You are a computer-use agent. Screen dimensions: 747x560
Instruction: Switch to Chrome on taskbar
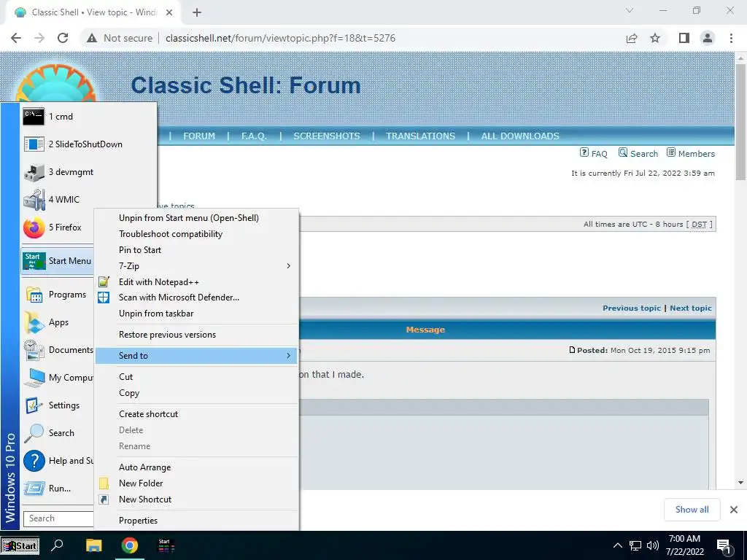[x=130, y=545]
